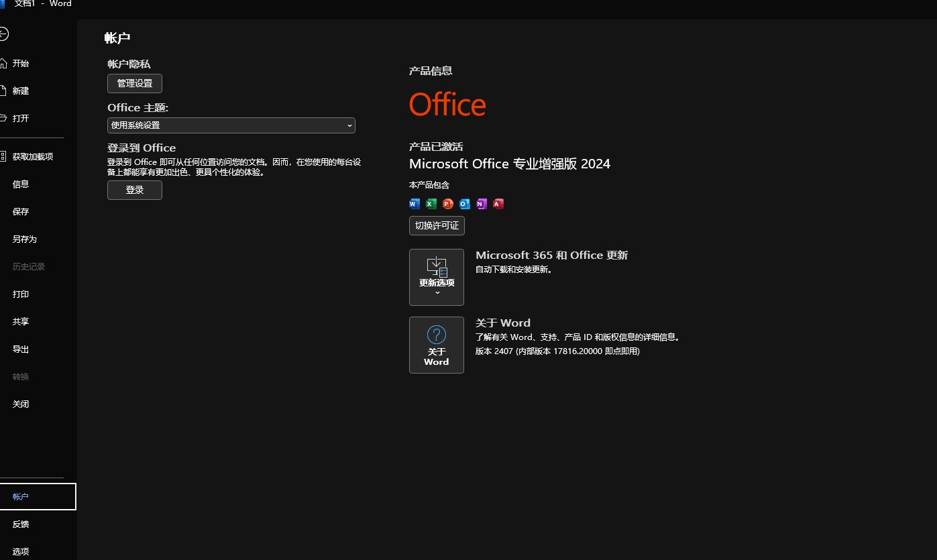Click 打开 in the sidebar

(21, 118)
